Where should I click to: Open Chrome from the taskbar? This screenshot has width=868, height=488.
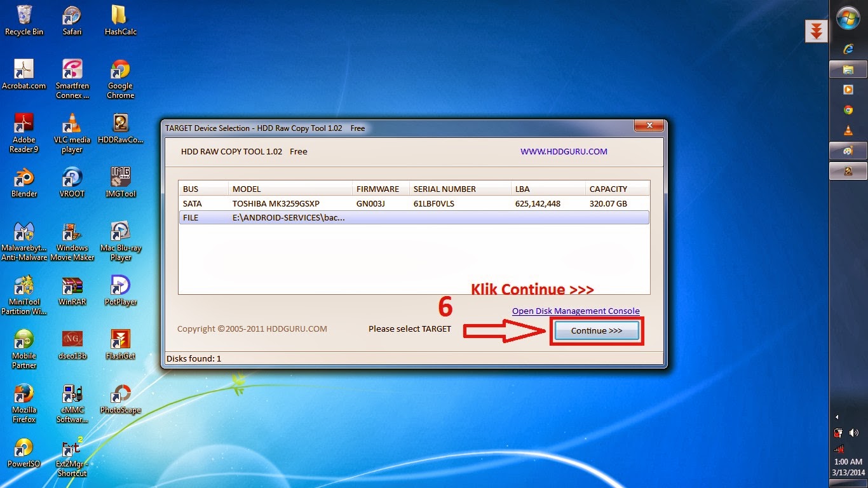click(x=848, y=110)
